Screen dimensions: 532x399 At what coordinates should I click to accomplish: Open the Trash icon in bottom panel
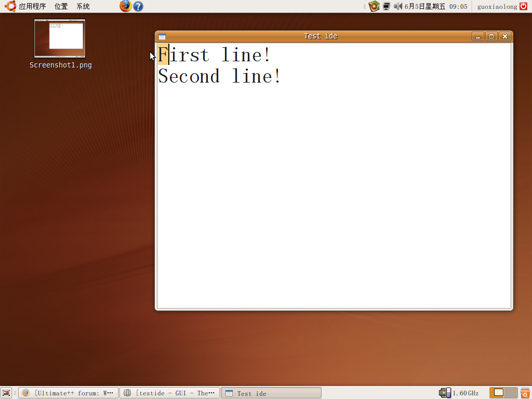click(x=525, y=393)
